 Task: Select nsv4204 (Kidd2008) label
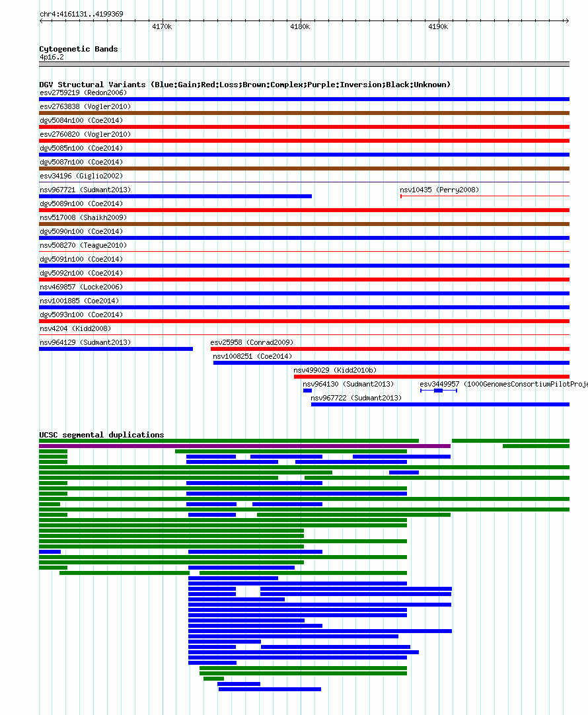pos(75,328)
